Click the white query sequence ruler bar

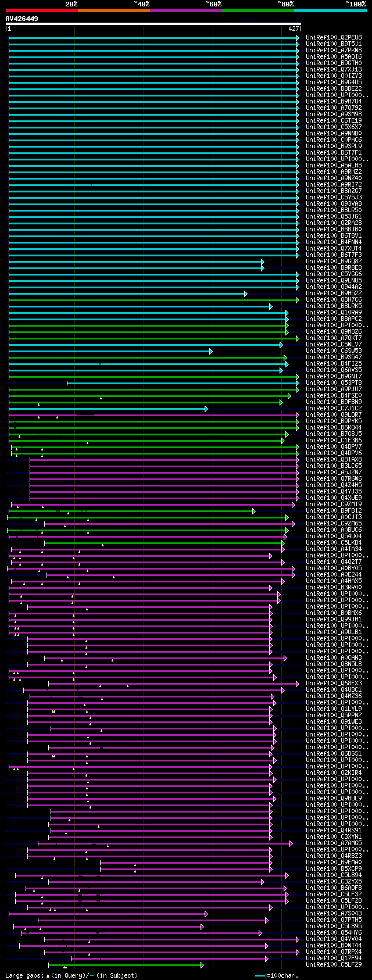(153, 24)
